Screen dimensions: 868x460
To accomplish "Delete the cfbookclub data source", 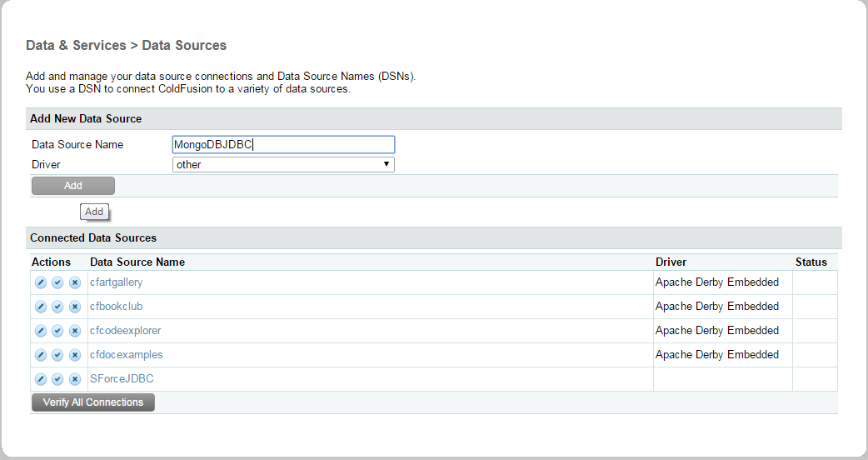I will (74, 307).
